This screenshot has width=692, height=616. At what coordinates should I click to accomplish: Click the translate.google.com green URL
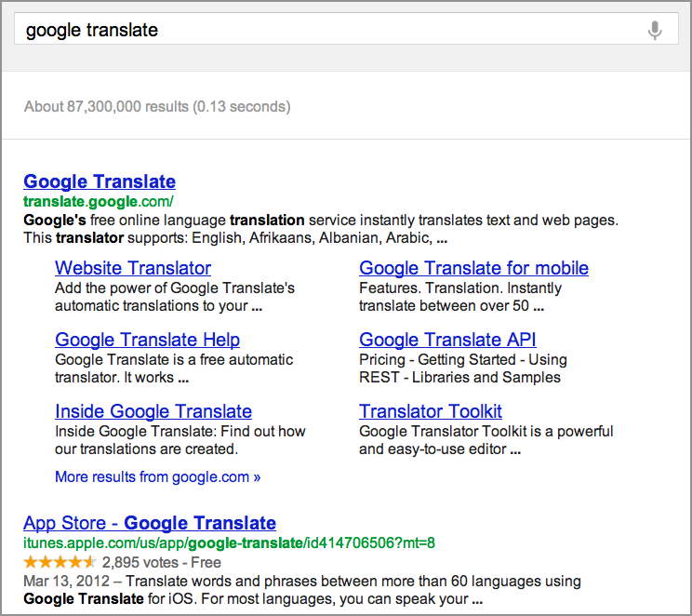pos(99,201)
